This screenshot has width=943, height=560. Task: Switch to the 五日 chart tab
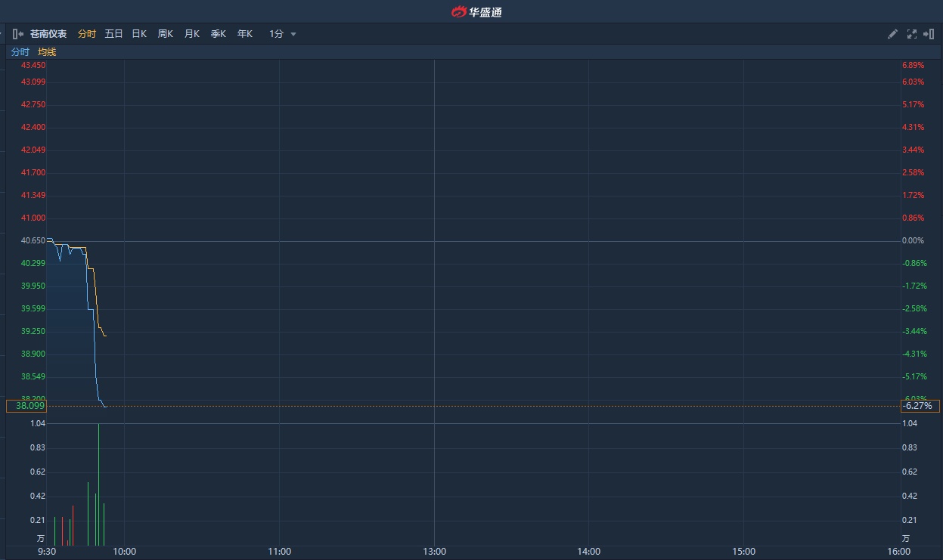tap(113, 34)
